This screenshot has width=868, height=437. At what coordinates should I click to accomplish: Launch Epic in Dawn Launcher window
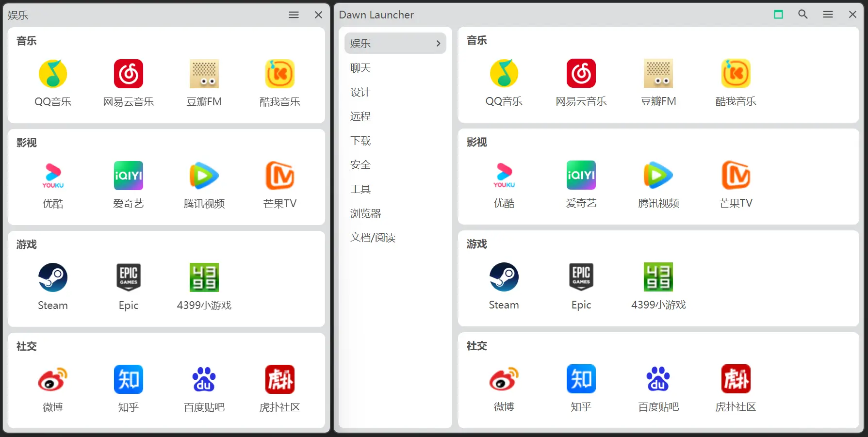click(581, 286)
